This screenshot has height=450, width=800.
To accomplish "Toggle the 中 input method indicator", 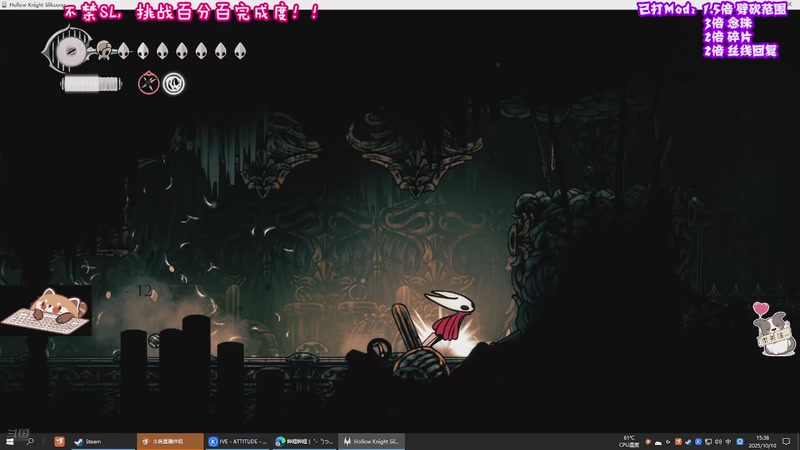I will tap(728, 442).
